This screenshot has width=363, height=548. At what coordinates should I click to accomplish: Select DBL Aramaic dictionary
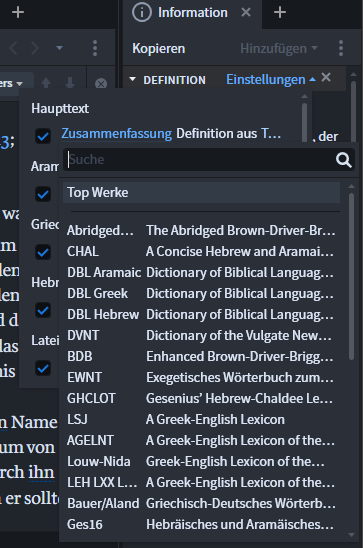point(201,273)
